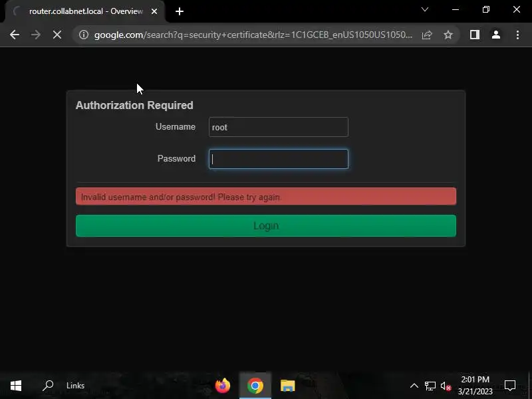Open File Explorer from taskbar

click(x=288, y=386)
